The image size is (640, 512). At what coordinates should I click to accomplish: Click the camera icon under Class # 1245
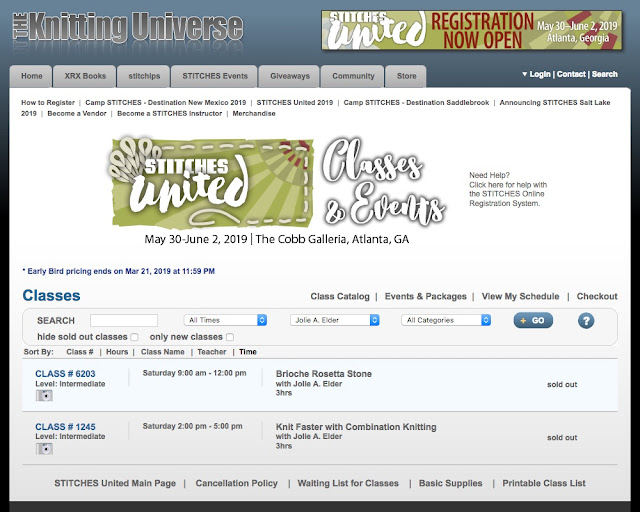[x=44, y=449]
